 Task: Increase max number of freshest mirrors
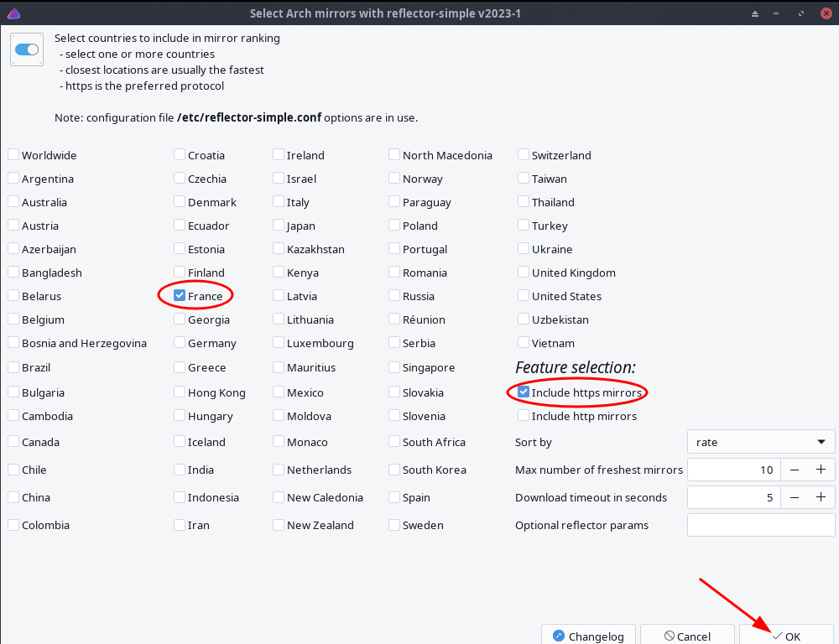pos(821,470)
